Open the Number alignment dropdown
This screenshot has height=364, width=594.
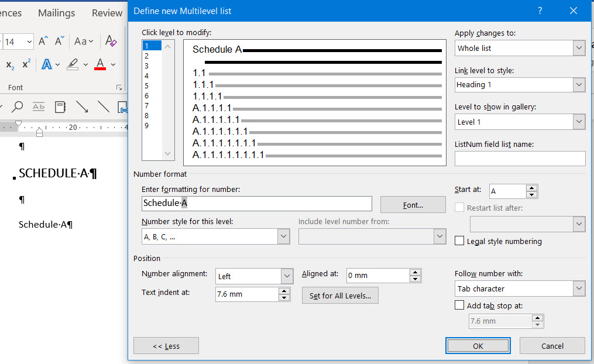click(x=287, y=276)
